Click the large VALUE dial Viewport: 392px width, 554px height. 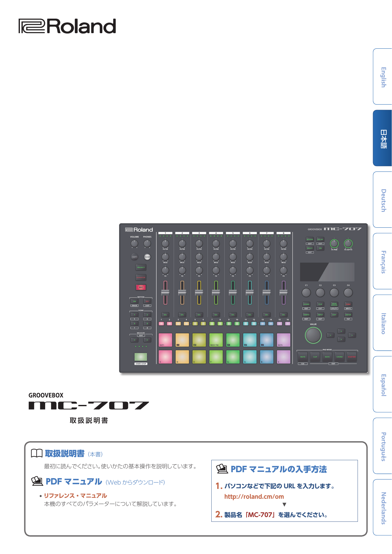click(313, 335)
